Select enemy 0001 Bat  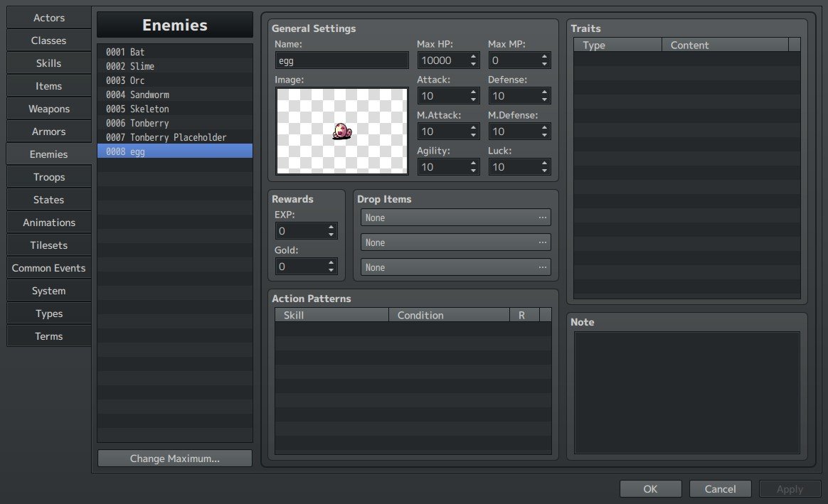pos(175,52)
